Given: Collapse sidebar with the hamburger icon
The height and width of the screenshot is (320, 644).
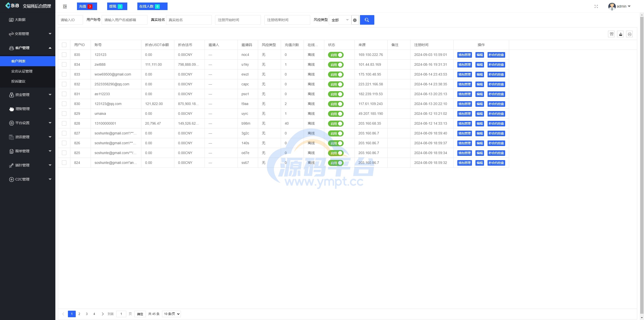Looking at the screenshot, I should click(x=65, y=7).
